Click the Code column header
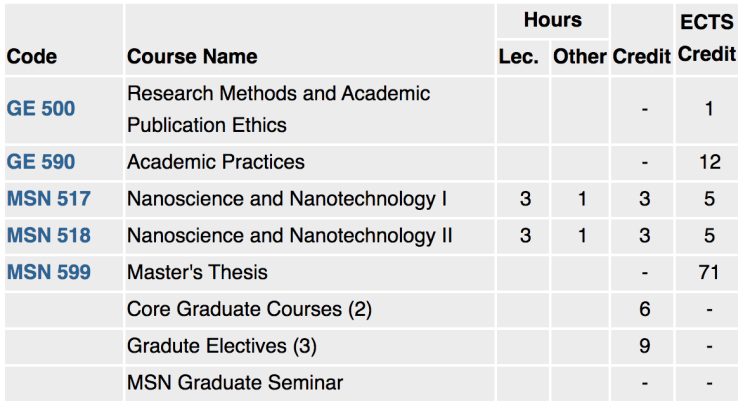Viewport: 743px width, 406px height. (x=32, y=57)
